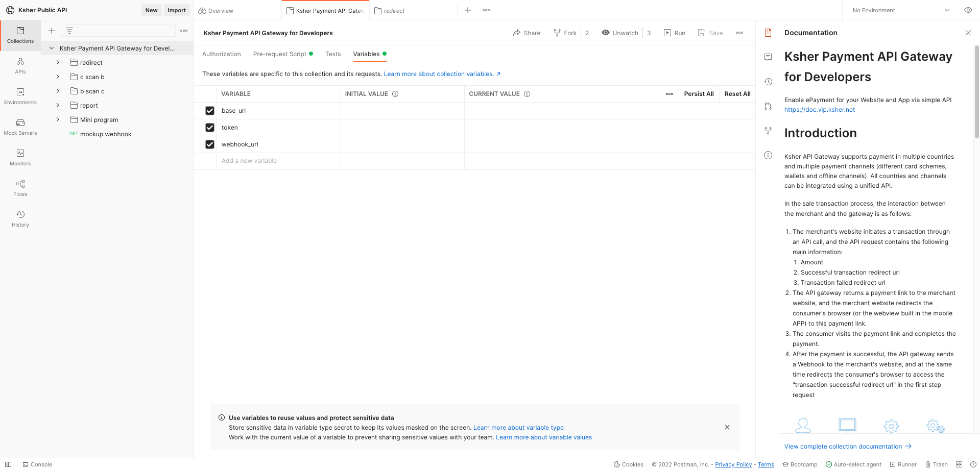Viewport: 980px width, 469px height.
Task: Collapse the Ksher Payment API Gateway collection
Action: [52, 48]
